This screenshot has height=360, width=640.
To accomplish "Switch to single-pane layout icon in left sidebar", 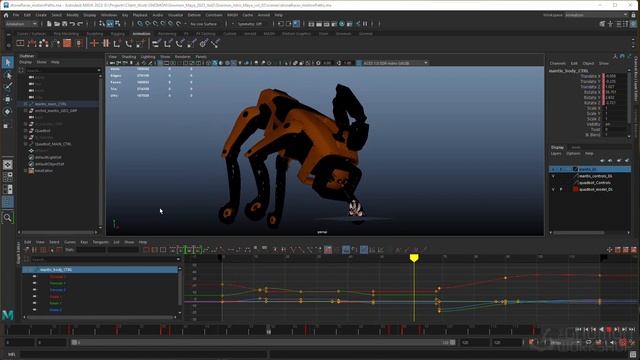I will (x=8, y=164).
